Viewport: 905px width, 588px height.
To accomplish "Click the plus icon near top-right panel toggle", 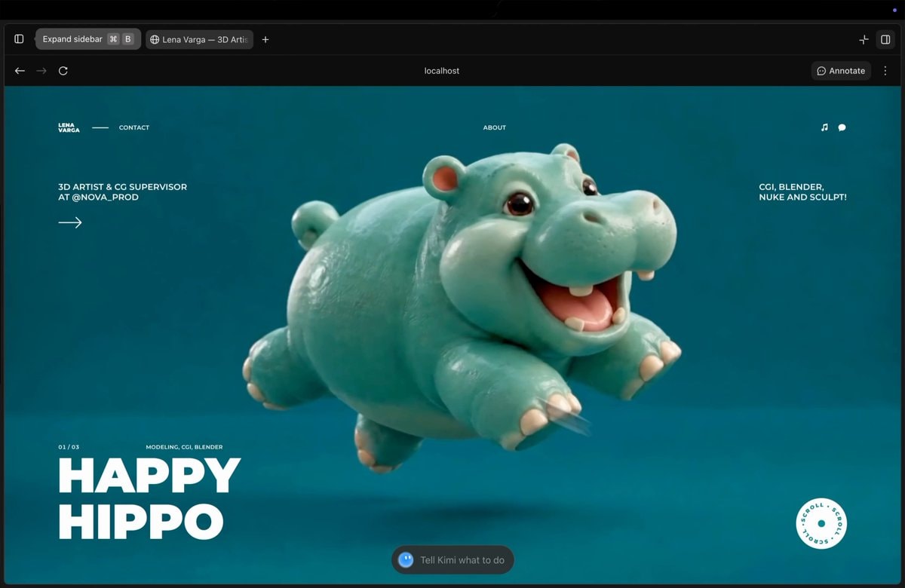I will point(864,39).
